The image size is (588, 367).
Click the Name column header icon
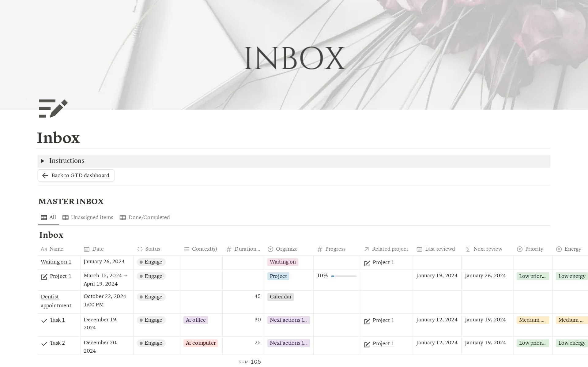pyautogui.click(x=44, y=249)
